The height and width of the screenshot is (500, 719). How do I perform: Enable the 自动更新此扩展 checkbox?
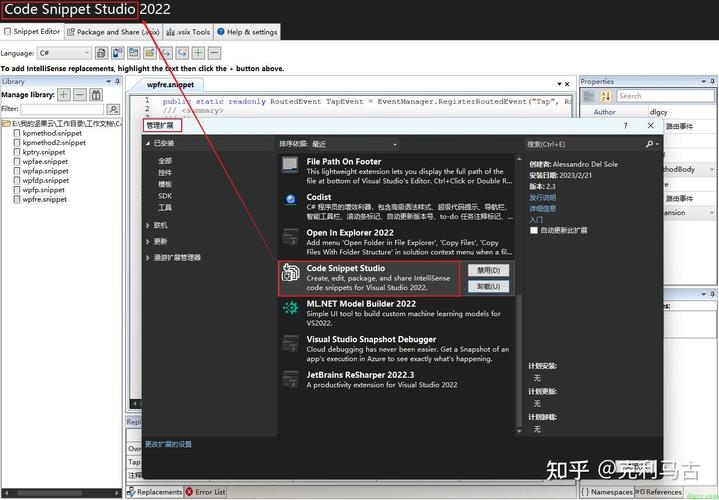[534, 230]
